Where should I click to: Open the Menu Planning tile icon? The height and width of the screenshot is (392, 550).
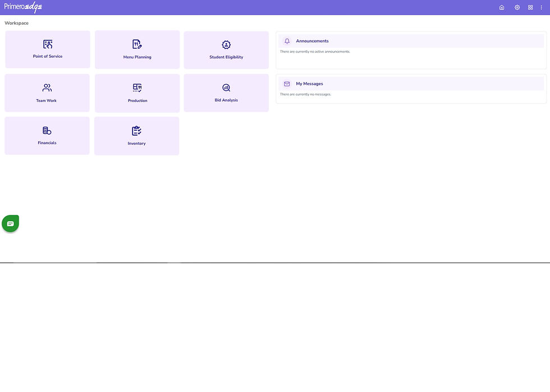point(137,44)
